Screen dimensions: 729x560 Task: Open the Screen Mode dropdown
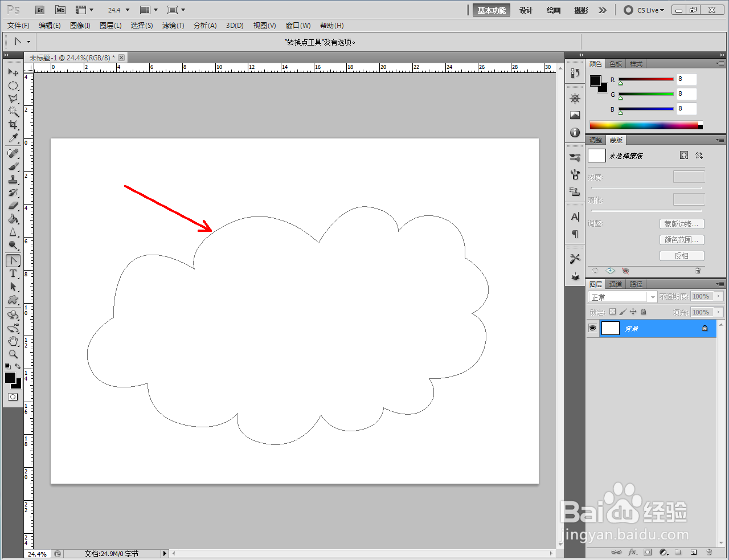[x=177, y=10]
